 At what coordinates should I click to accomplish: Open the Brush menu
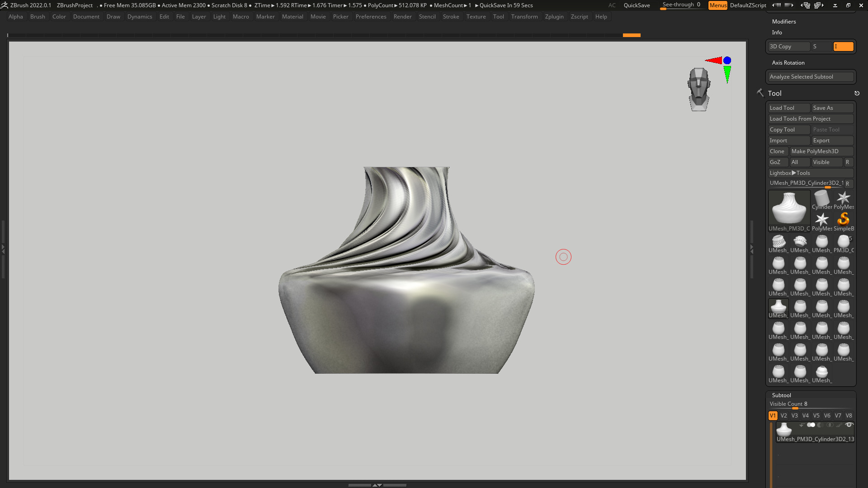point(38,17)
